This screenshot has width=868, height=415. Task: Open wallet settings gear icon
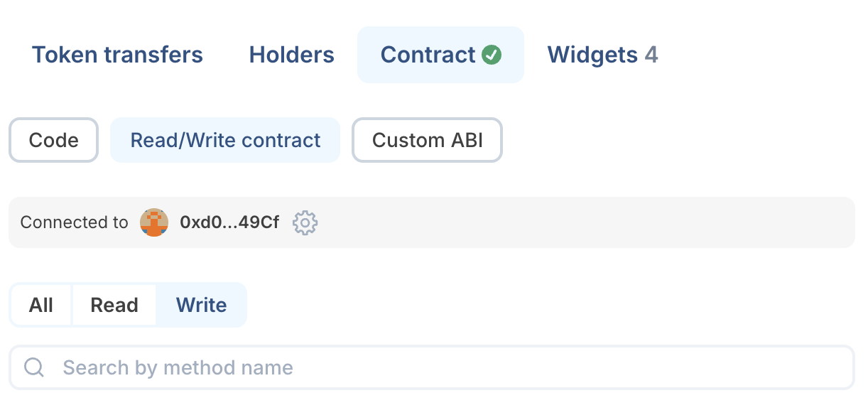305,222
